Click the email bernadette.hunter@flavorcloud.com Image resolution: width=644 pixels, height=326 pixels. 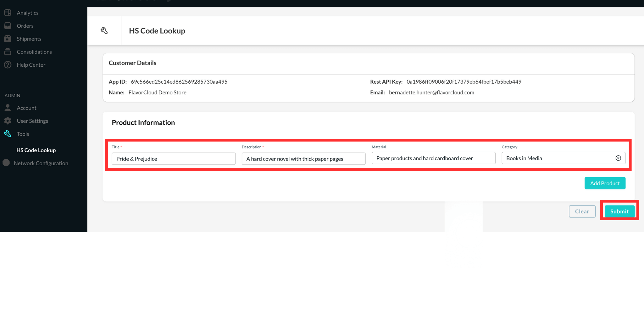coord(431,93)
